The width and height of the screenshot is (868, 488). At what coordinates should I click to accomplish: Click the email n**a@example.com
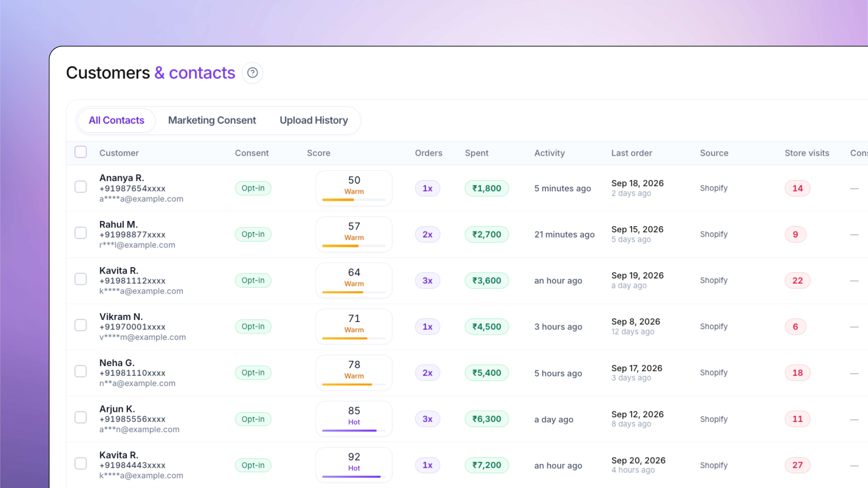[137, 383]
